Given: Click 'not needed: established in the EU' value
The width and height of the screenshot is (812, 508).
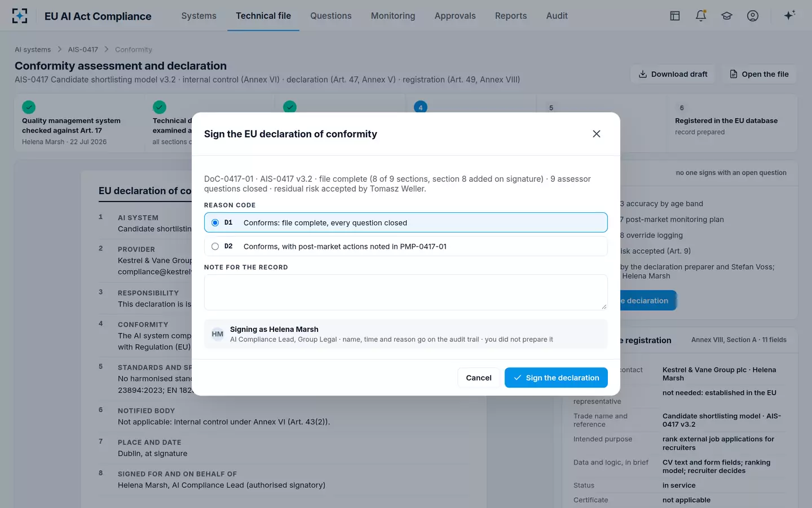Looking at the screenshot, I should [720, 393].
